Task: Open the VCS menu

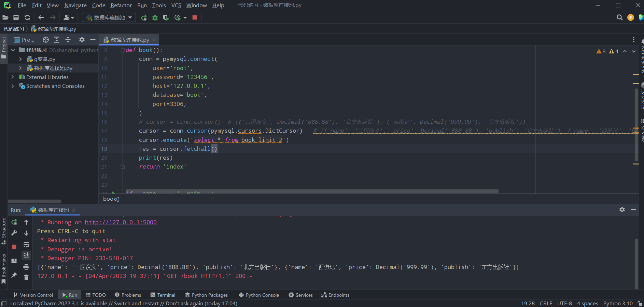Action: pos(176,5)
